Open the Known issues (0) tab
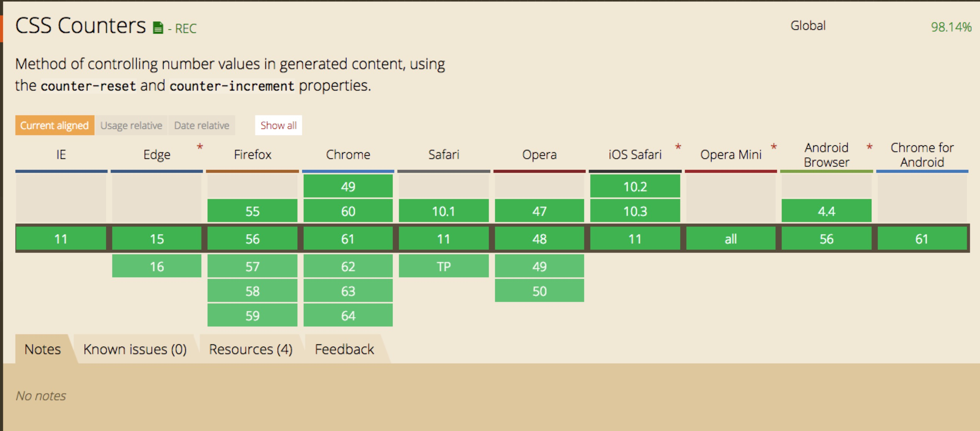The width and height of the screenshot is (980, 431). (x=135, y=349)
